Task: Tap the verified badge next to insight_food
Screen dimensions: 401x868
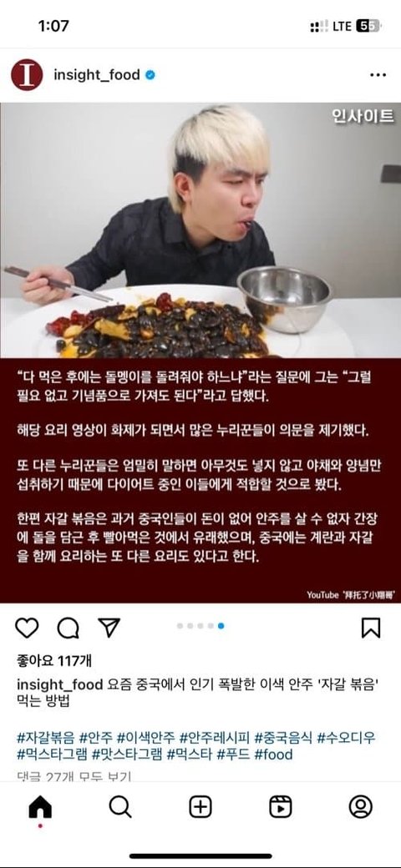Action: [150, 75]
